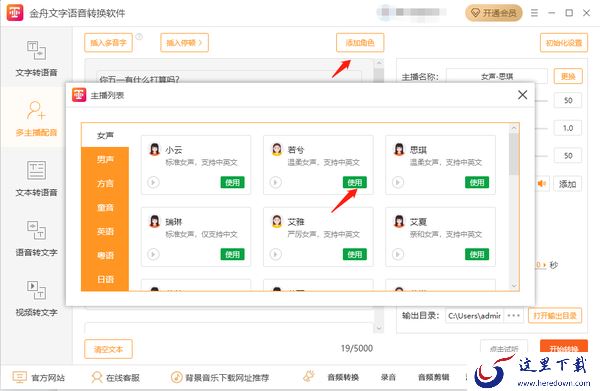The height and width of the screenshot is (391, 600).
Task: Click 添加 button beside speaker icon
Action: 567,184
